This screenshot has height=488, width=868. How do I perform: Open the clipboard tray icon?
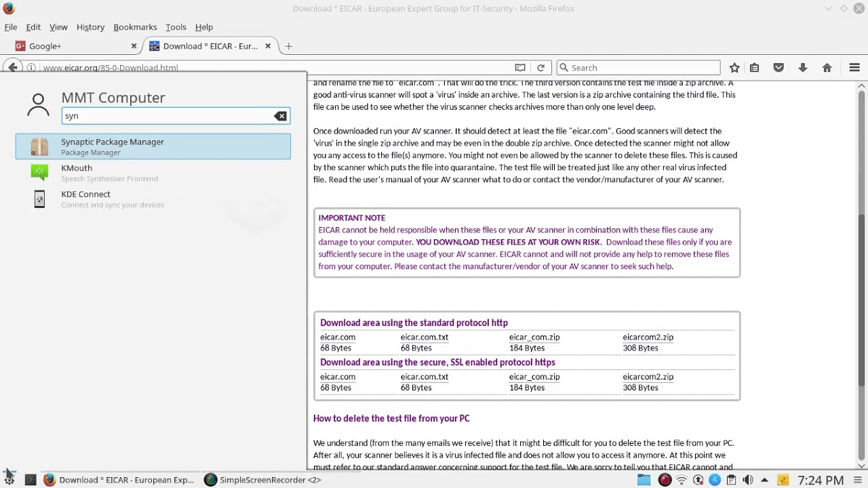[x=731, y=480]
